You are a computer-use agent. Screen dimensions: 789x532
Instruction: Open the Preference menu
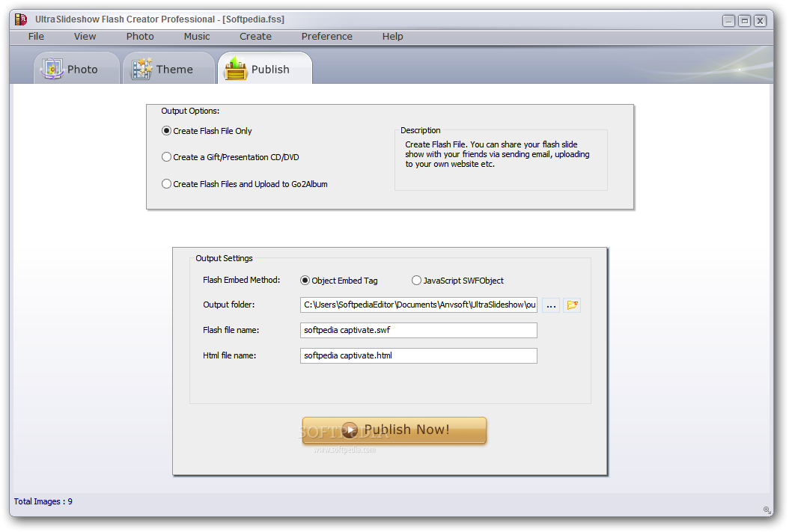327,36
